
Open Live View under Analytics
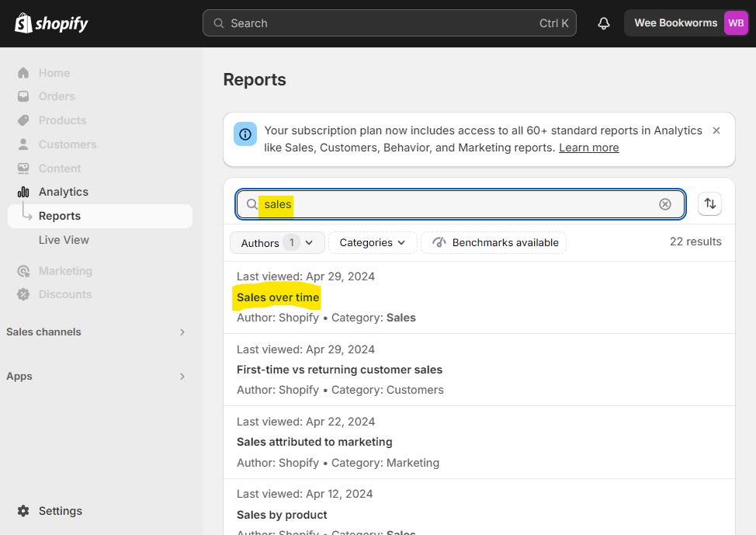coord(64,240)
